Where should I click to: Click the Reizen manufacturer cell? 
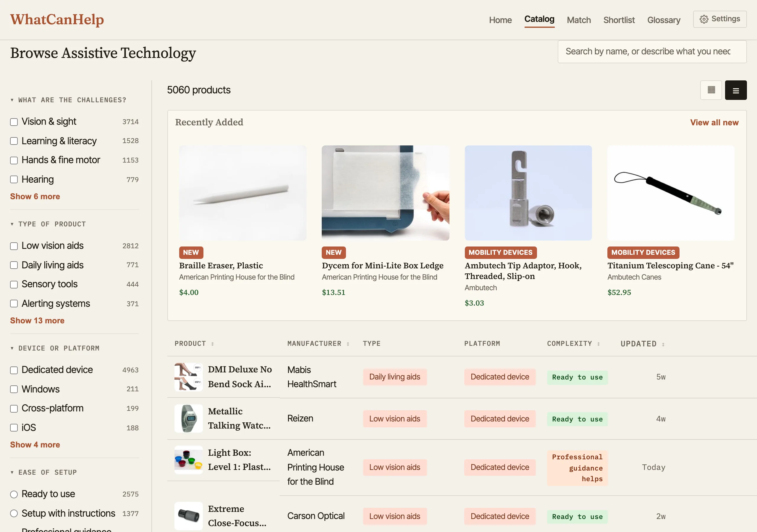(300, 419)
